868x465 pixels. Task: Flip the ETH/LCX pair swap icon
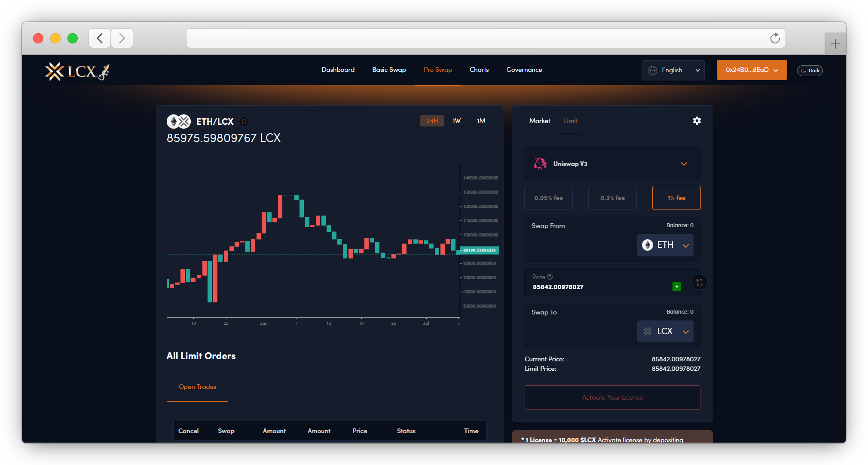(244, 122)
